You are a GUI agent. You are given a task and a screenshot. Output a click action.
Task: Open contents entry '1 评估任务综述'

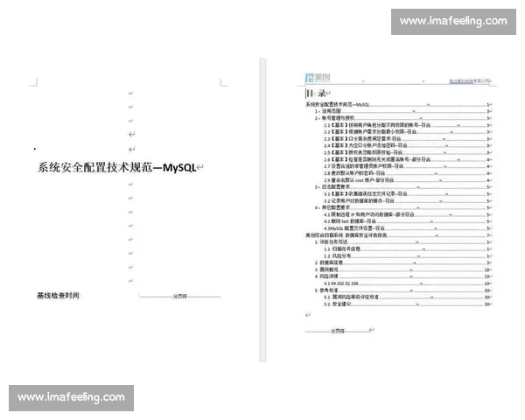[402, 241]
